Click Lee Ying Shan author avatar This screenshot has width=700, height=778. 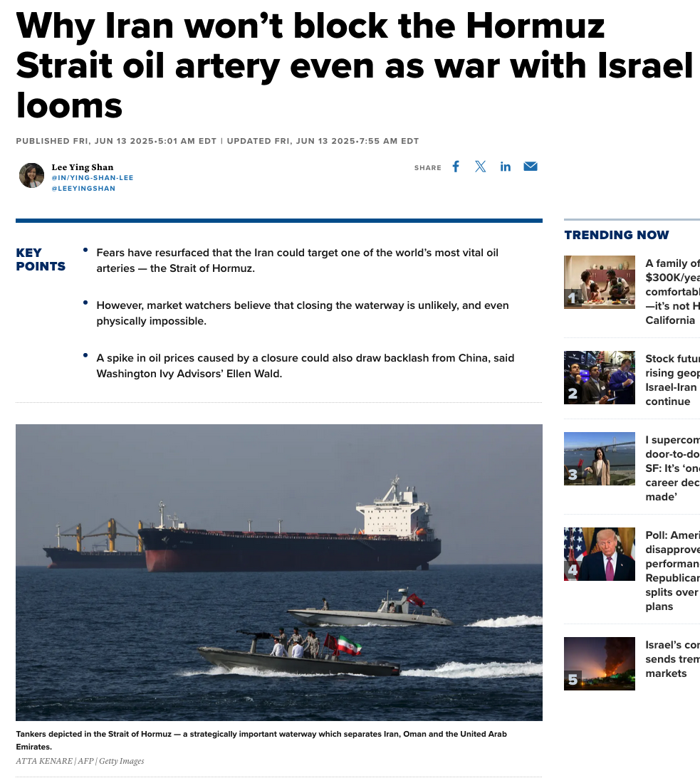tap(32, 175)
